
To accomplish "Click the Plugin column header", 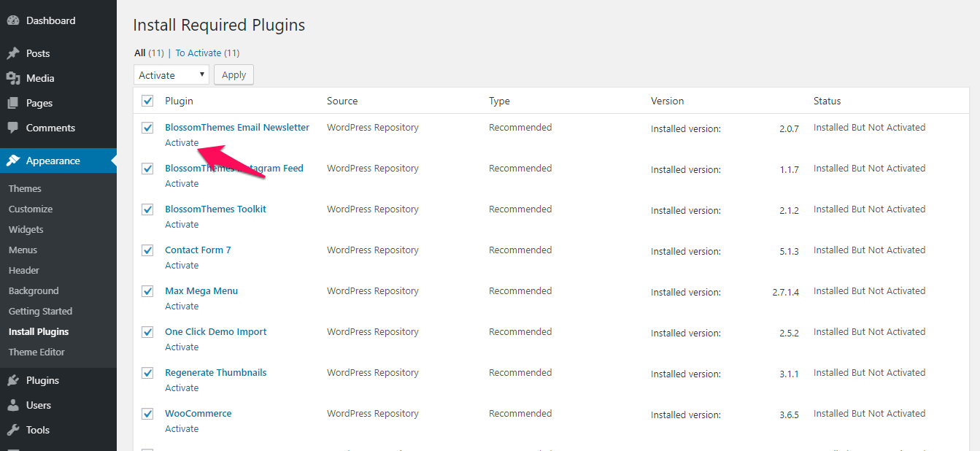I will coord(179,101).
